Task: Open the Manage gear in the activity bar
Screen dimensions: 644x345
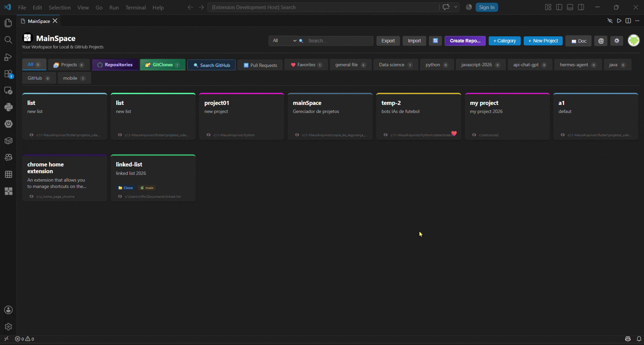Action: (8, 327)
